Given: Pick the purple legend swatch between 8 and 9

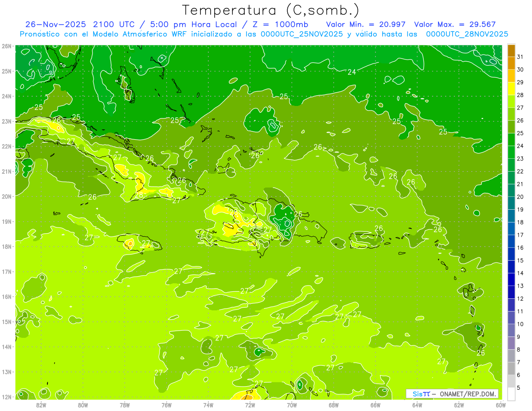Looking at the screenshot, I should (511, 343).
